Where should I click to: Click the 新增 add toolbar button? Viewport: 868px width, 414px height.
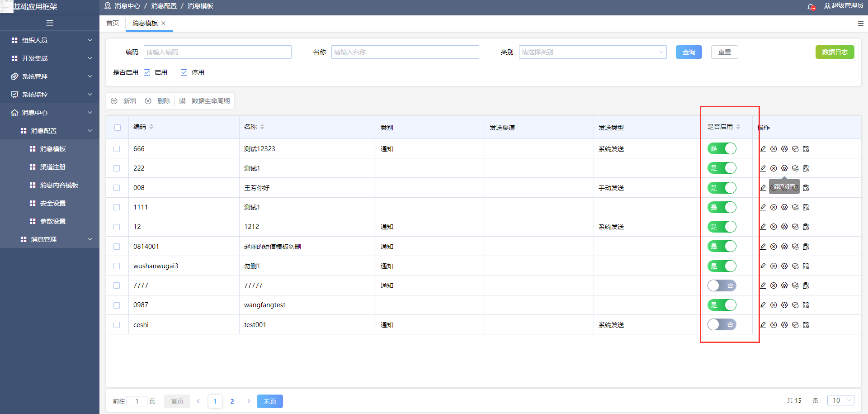pos(123,101)
